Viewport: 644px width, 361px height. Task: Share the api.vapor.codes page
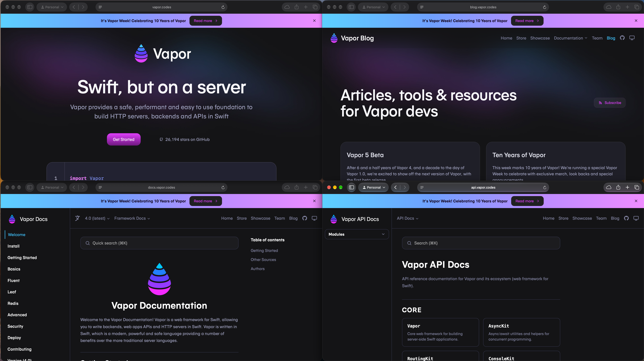[618, 187]
